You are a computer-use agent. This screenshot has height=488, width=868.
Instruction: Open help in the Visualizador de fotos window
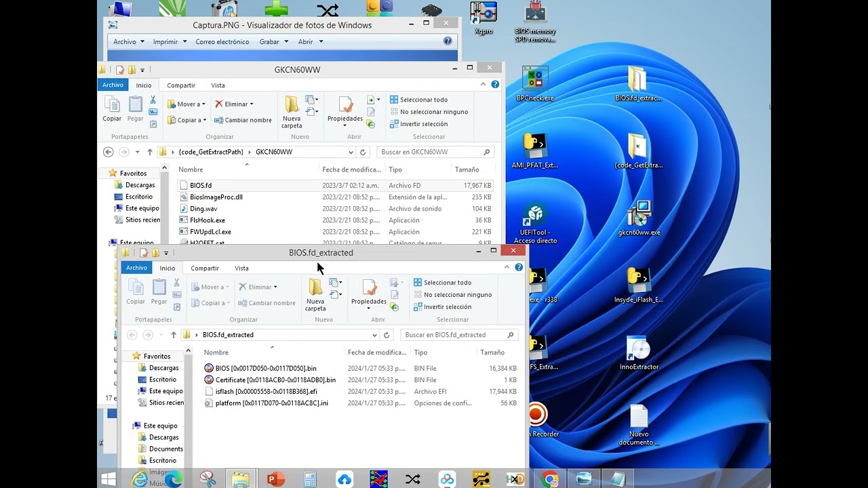448,41
